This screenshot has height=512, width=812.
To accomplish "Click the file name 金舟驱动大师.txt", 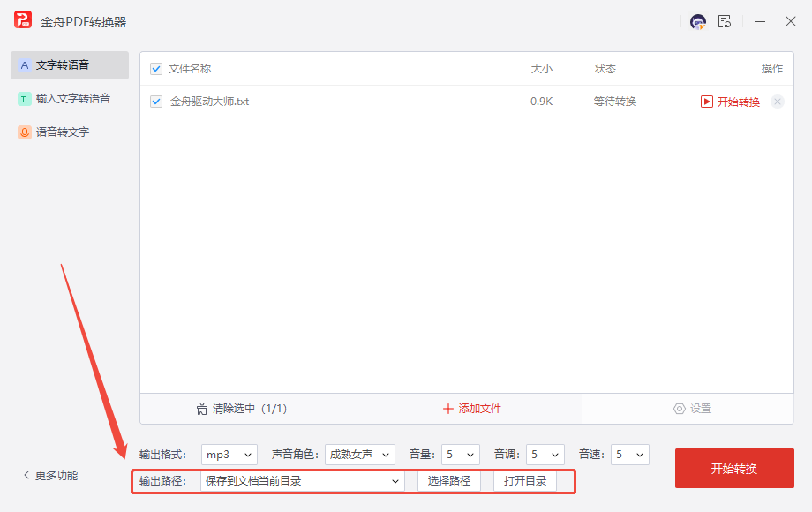I will [209, 102].
